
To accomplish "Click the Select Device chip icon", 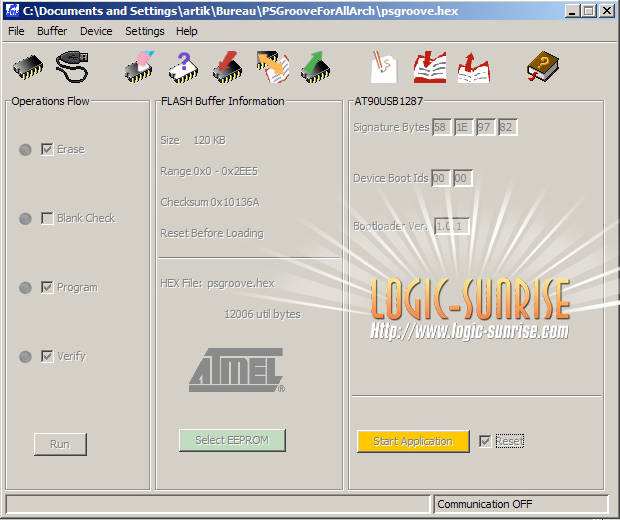I will (28, 67).
